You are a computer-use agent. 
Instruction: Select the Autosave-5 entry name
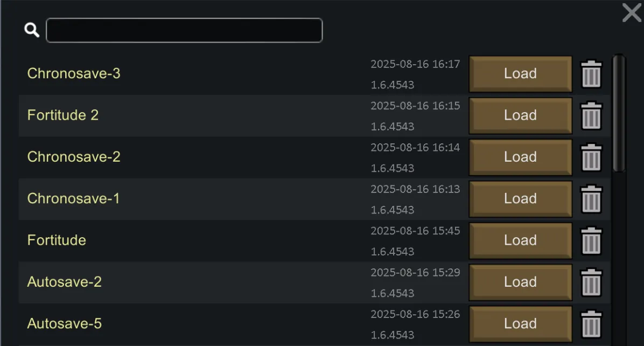pyautogui.click(x=65, y=324)
